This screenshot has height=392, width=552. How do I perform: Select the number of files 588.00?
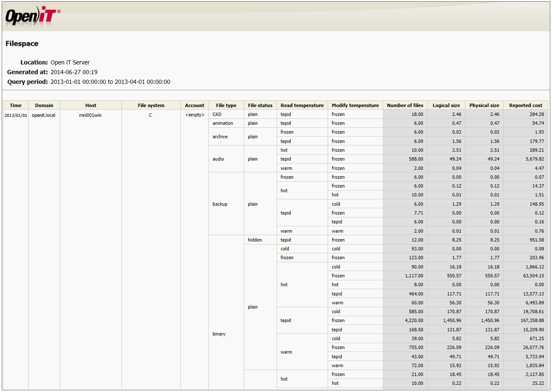(x=416, y=159)
